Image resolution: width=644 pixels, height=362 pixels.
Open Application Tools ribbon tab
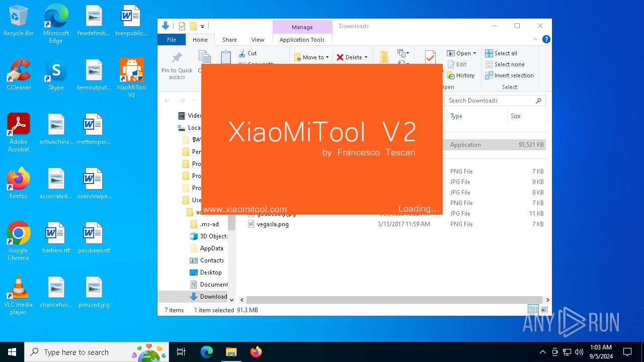click(x=302, y=40)
